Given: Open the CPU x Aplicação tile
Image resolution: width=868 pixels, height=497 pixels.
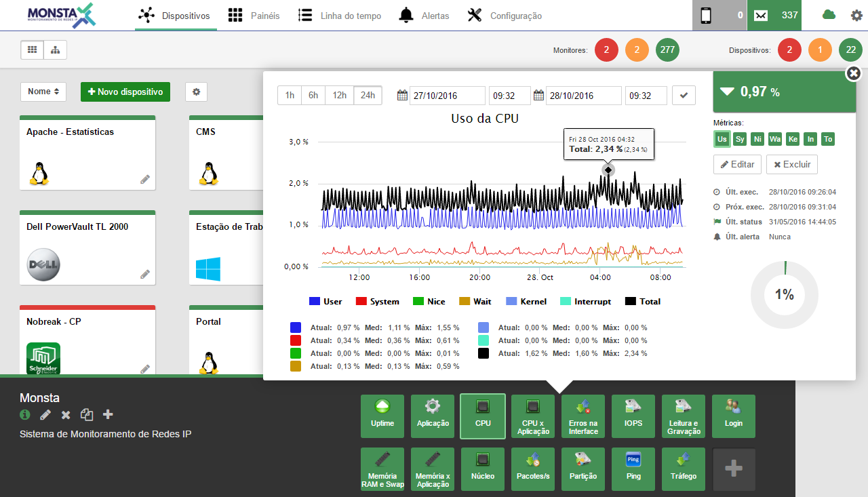Looking at the screenshot, I should point(533,416).
